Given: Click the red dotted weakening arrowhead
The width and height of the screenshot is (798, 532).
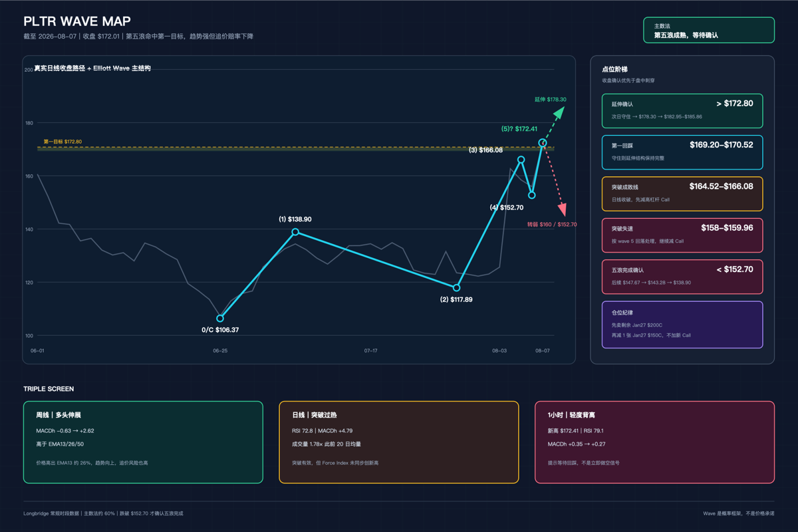Looking at the screenshot, I should coord(563,210).
